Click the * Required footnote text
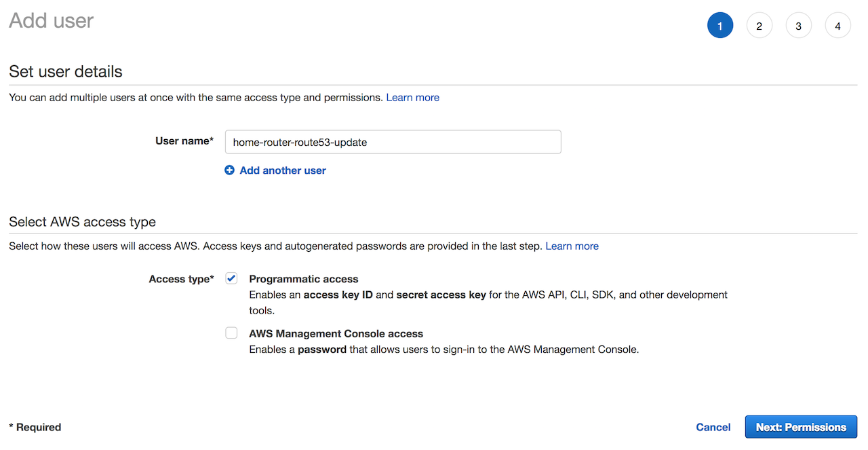The height and width of the screenshot is (450, 868). 35,427
